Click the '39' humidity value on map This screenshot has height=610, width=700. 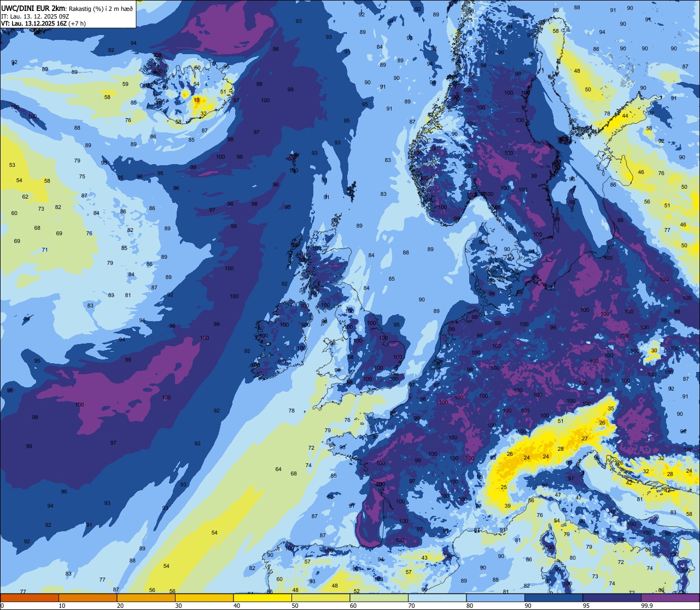coord(507,506)
